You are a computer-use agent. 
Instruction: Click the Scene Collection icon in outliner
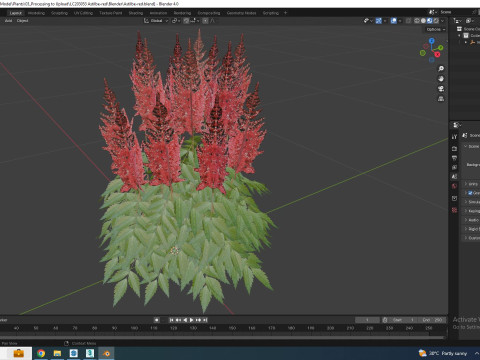pos(459,29)
